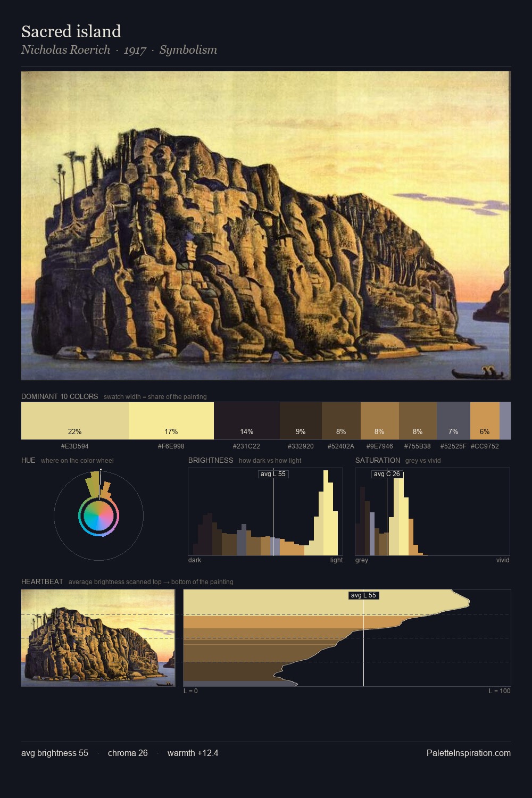The width and height of the screenshot is (532, 798).
Task: Click the #F6E998 hex code text
Action: (171, 446)
